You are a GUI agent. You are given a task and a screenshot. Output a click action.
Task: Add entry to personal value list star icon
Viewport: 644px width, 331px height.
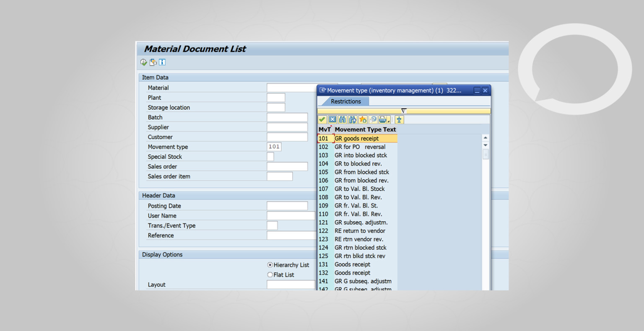point(363,119)
